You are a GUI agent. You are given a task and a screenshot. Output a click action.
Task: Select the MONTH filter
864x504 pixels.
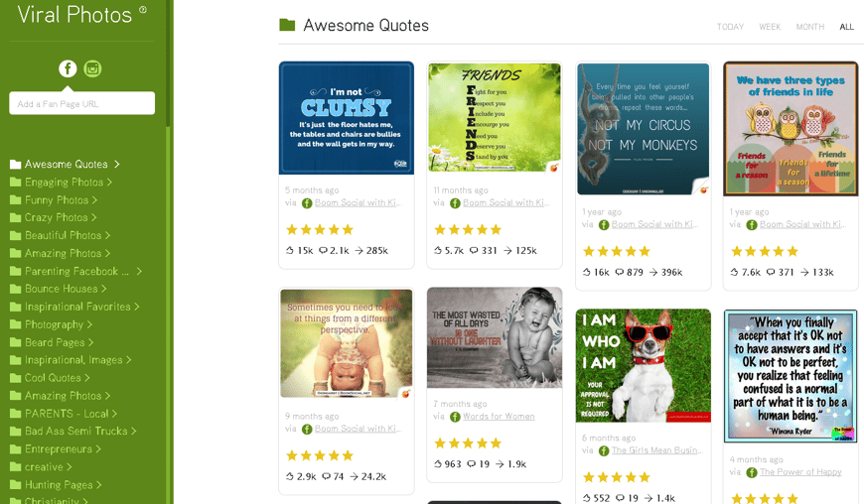(x=810, y=27)
